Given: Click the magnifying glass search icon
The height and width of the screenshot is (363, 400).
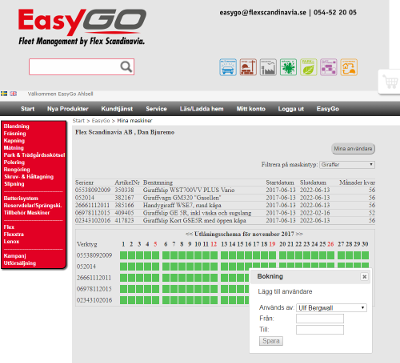Looking at the screenshot, I should tap(126, 67).
